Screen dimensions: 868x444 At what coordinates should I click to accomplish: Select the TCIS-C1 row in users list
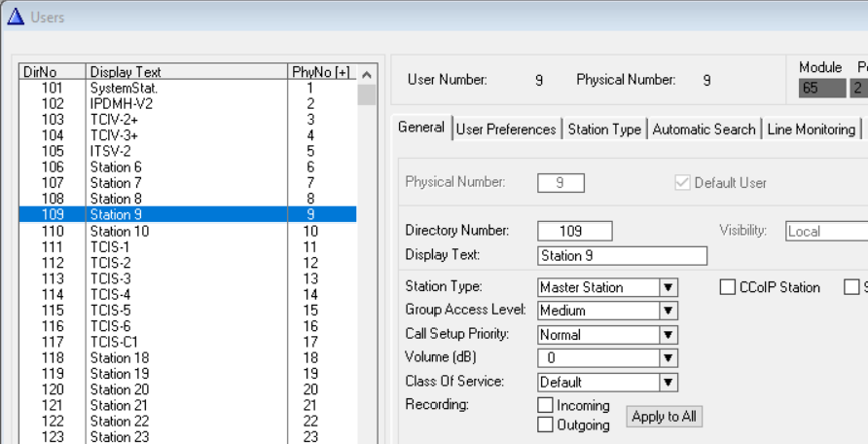188,342
